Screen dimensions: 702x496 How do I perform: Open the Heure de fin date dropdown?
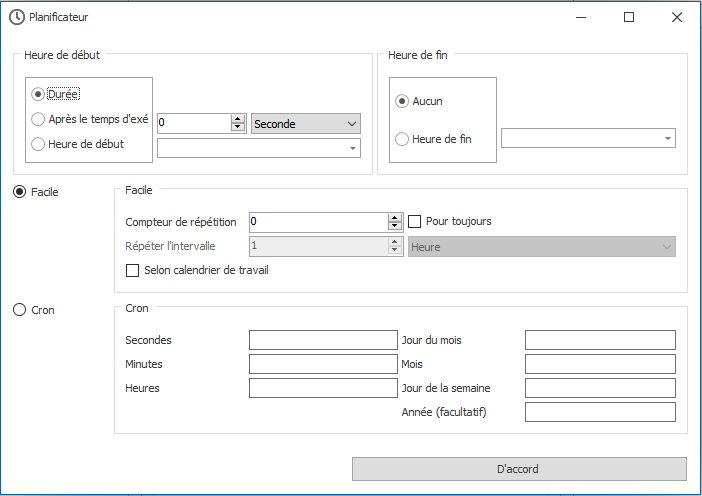pyautogui.click(x=667, y=138)
